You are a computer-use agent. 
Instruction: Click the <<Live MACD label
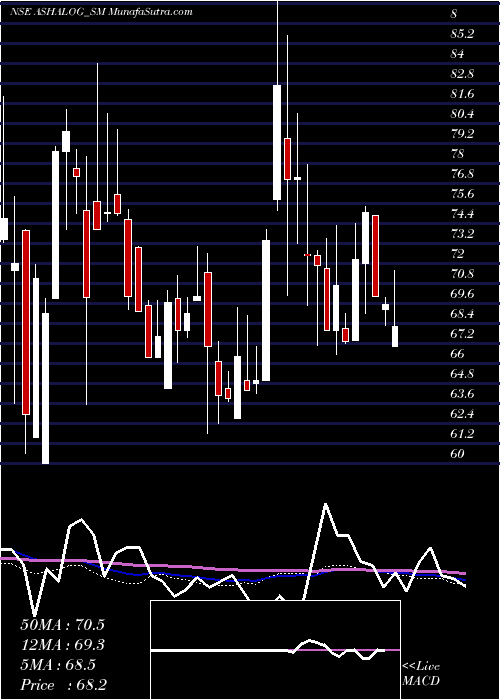pyautogui.click(x=421, y=674)
